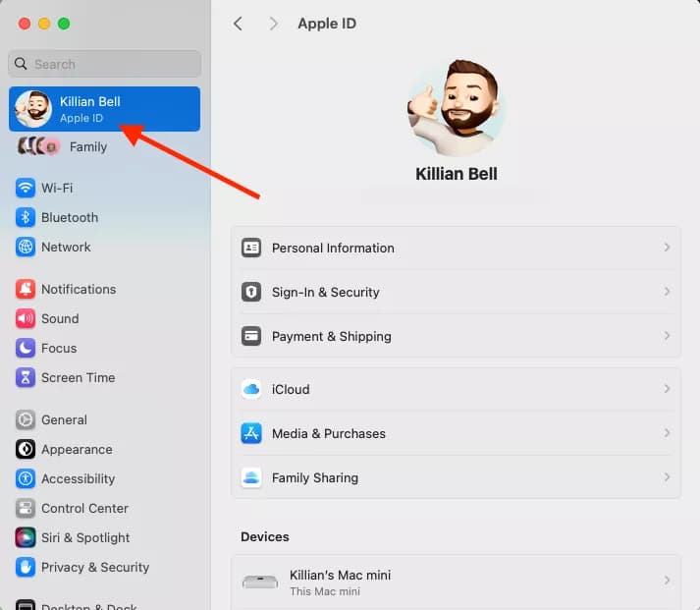Click the Sign-In & Security shield icon

point(251,292)
